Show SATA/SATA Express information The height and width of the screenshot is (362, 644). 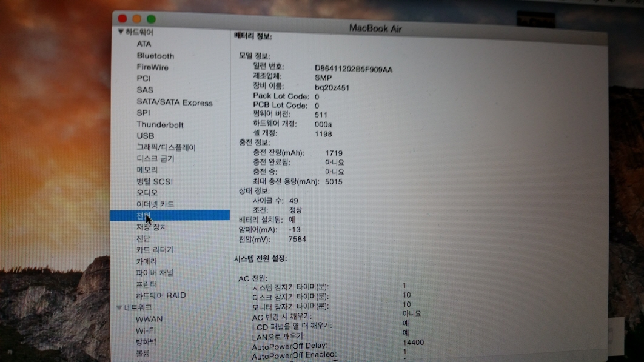(x=174, y=102)
